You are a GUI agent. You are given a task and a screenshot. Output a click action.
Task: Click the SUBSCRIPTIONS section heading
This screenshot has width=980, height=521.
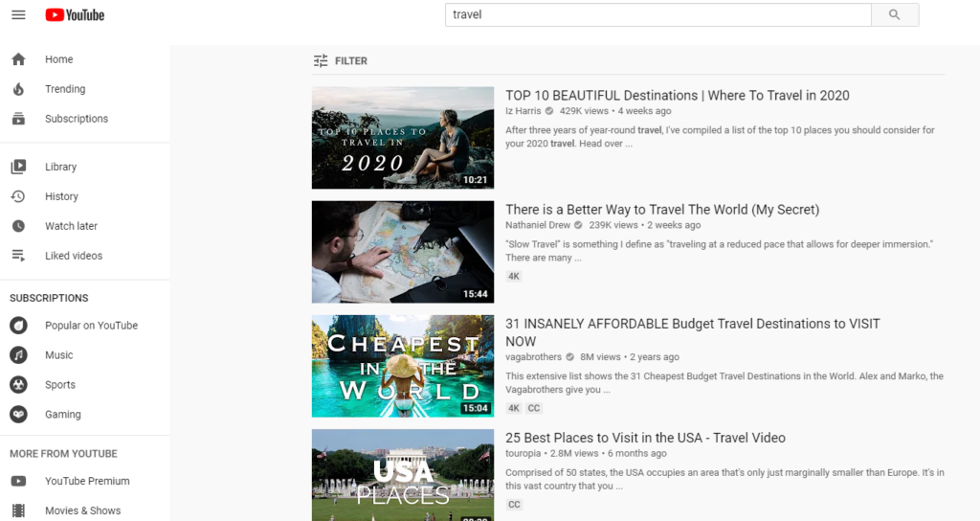(x=49, y=299)
